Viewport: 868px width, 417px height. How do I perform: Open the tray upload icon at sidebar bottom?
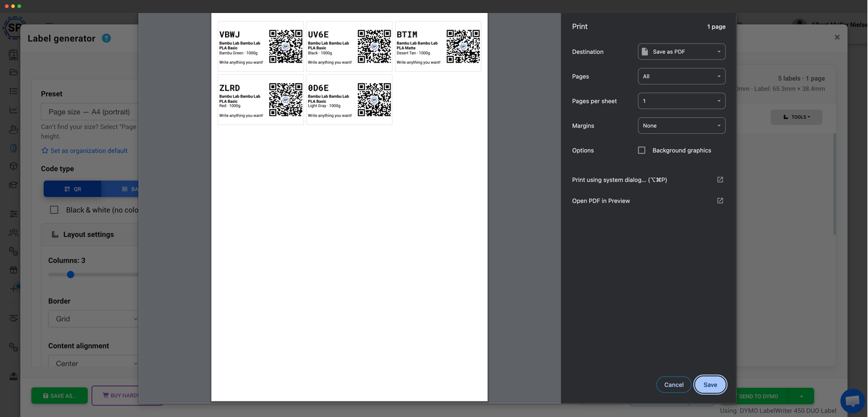[14, 376]
